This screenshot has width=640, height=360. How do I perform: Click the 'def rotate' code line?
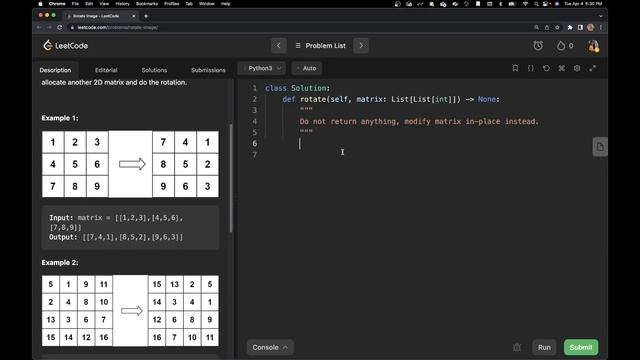(x=391, y=99)
